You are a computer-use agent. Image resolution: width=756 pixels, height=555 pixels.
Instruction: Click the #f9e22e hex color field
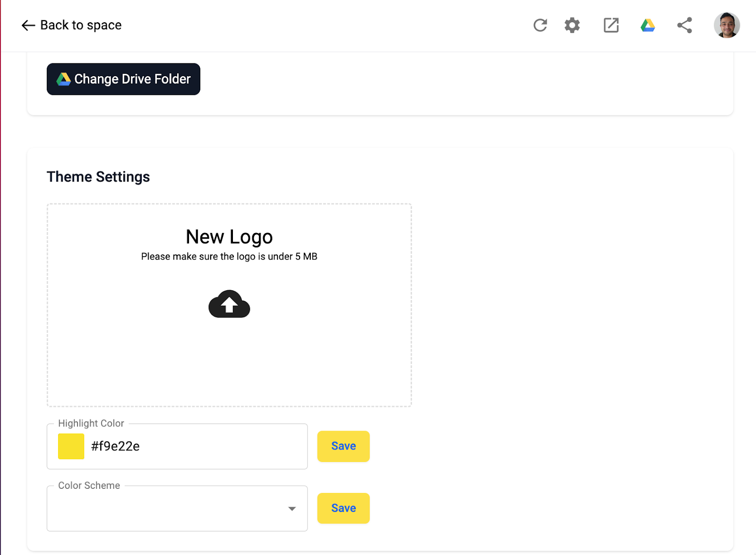tap(177, 446)
